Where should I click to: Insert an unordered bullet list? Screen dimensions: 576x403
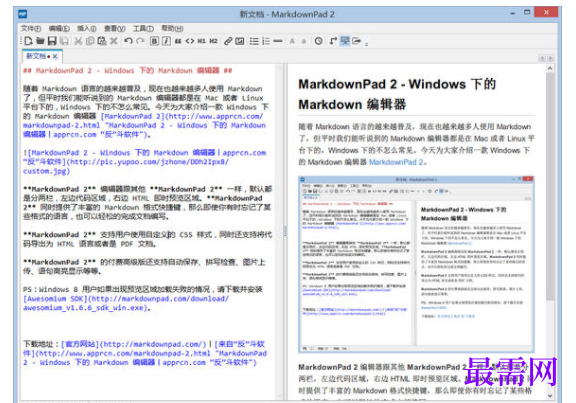254,41
